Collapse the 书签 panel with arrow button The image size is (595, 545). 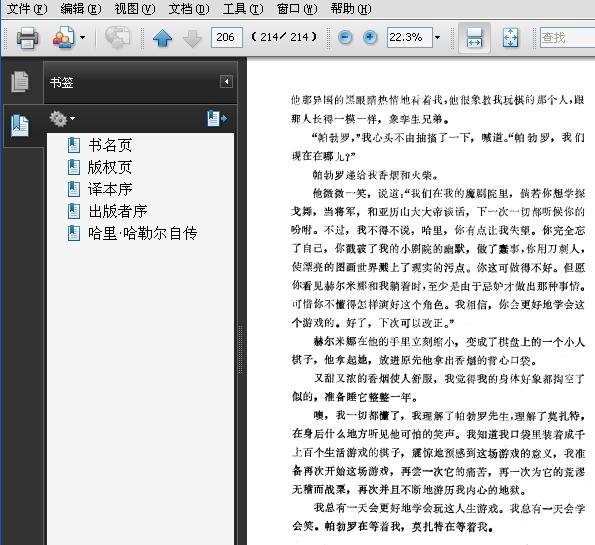[226, 82]
